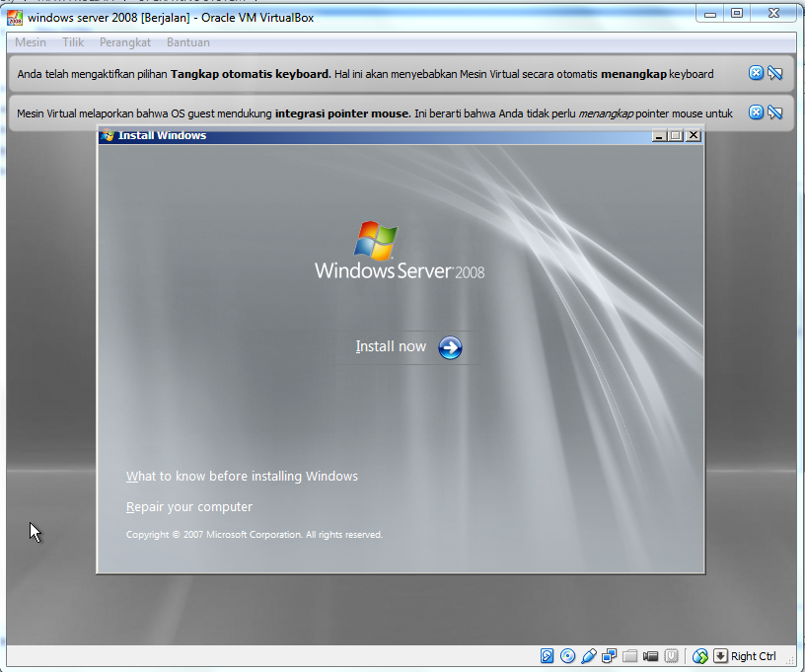The image size is (805, 672).
Task: Click the blue arrow next to Install now
Action: (450, 347)
